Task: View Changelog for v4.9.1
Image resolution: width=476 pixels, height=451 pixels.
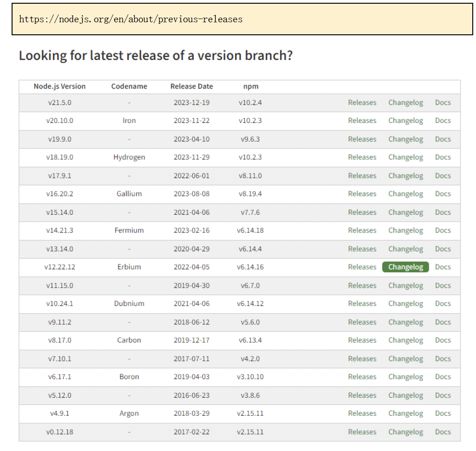Action: click(x=405, y=413)
